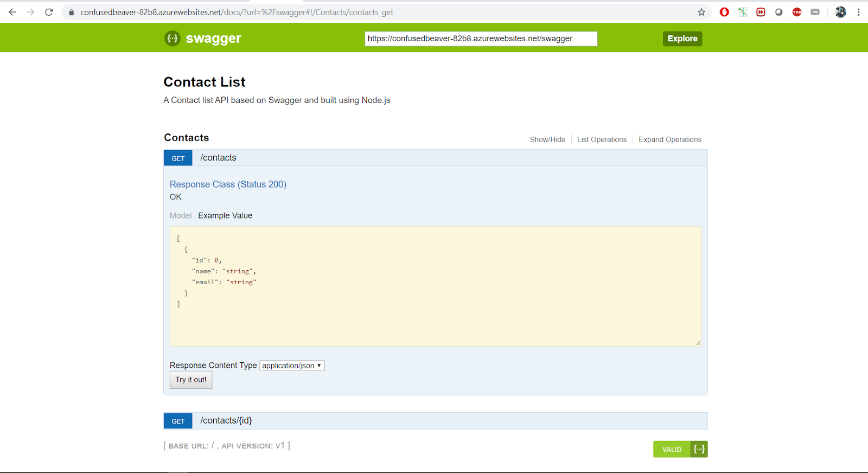Open the red Opera-style extension icon
Screen dimensions: 868x473
point(724,12)
